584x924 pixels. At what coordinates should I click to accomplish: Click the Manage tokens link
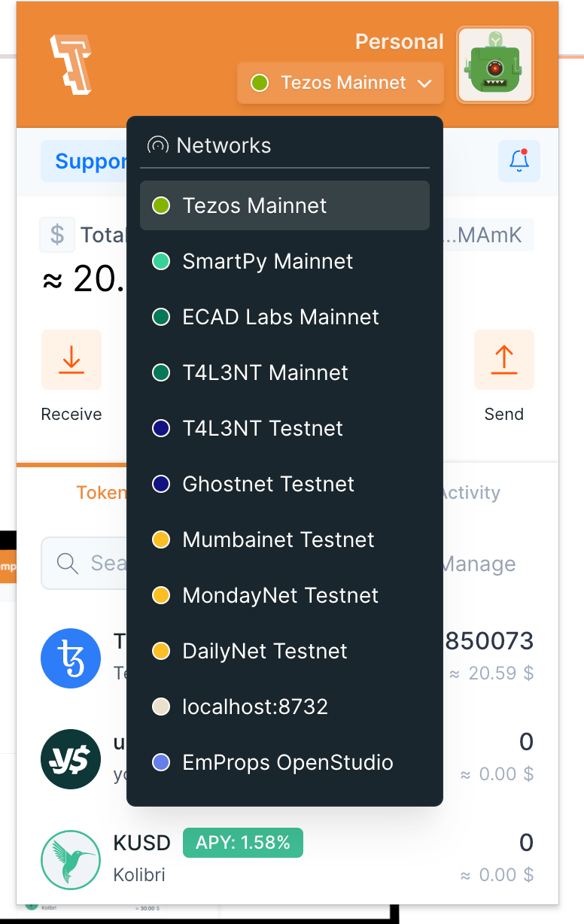click(x=479, y=564)
